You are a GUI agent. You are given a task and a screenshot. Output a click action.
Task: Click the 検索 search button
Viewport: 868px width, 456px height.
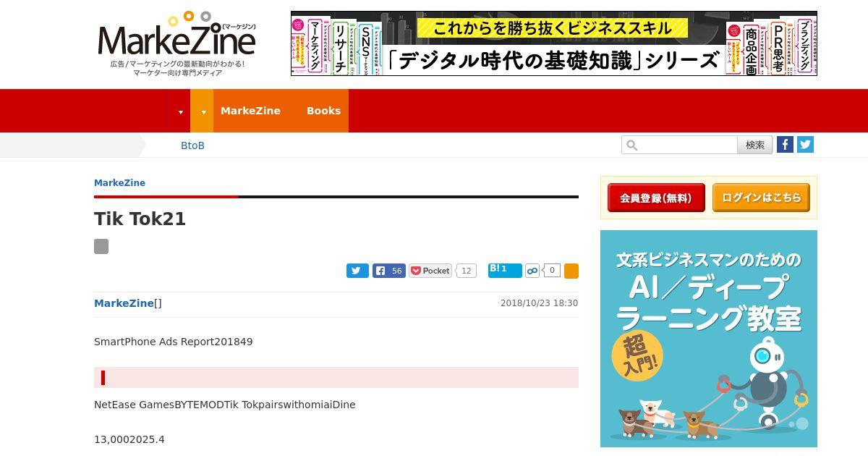[x=755, y=145]
